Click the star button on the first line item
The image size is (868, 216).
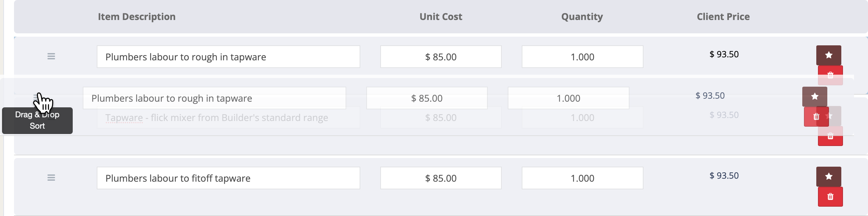(829, 55)
